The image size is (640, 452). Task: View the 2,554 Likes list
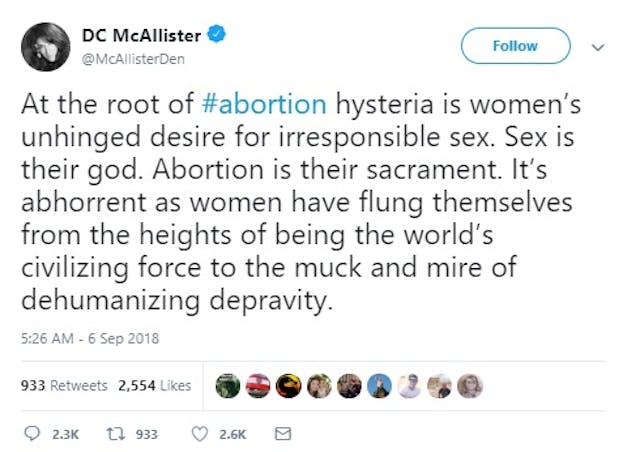click(x=153, y=386)
